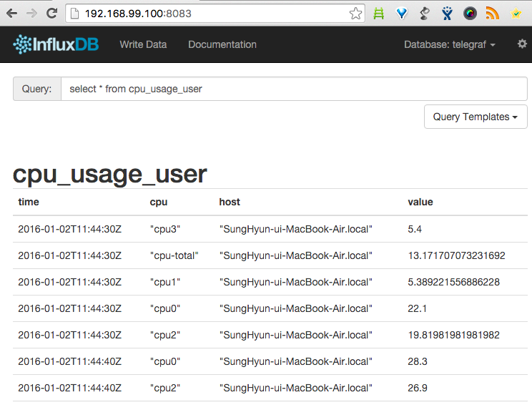The width and height of the screenshot is (532, 410).
Task: Open the blue figure extension icon
Action: [x=447, y=14]
